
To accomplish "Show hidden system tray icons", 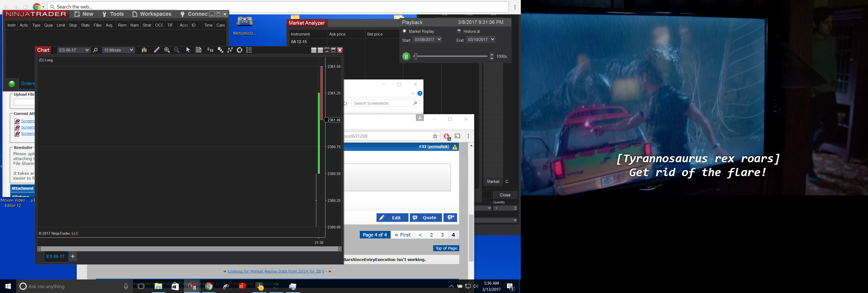I will (x=451, y=286).
